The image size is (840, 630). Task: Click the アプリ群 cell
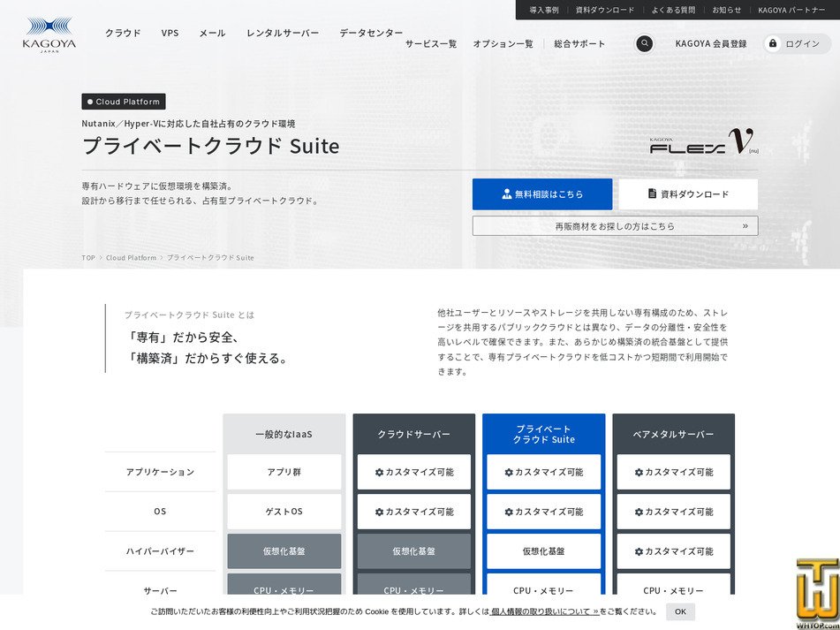[x=284, y=472]
